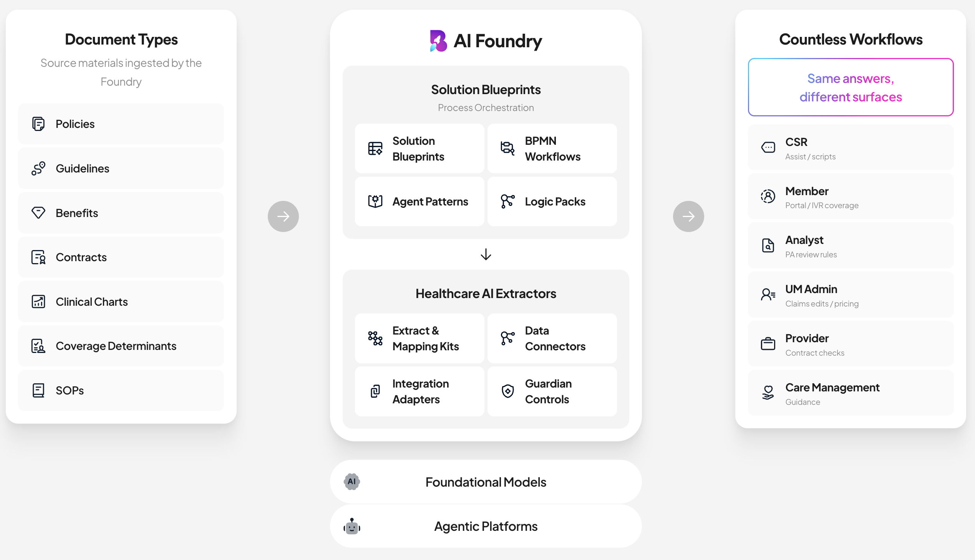975x560 pixels.
Task: Click the Document Types heading
Action: (121, 39)
